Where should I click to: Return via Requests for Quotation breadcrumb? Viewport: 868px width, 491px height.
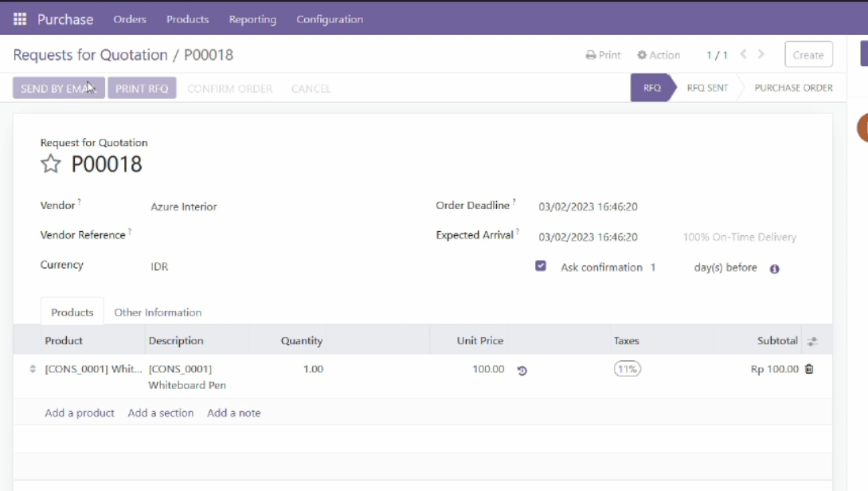pos(90,55)
